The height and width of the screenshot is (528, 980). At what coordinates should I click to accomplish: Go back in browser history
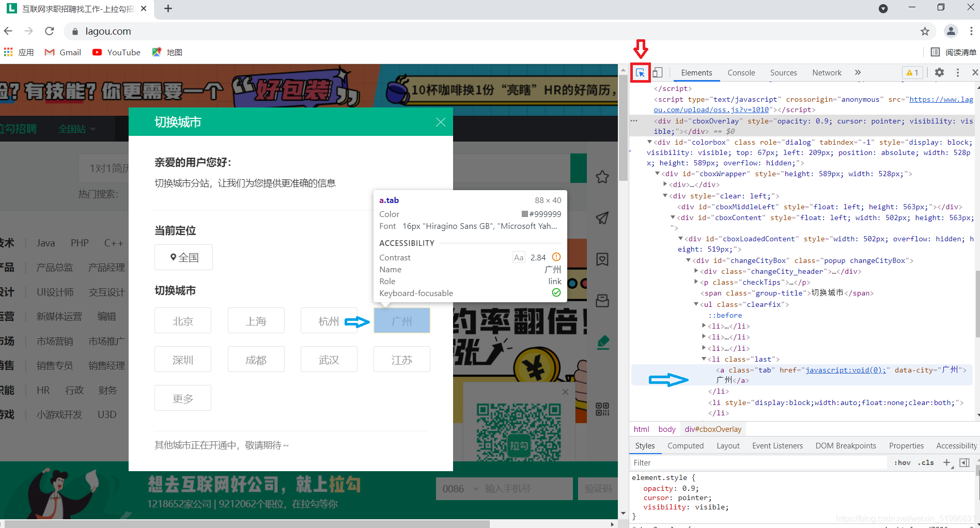[8, 31]
